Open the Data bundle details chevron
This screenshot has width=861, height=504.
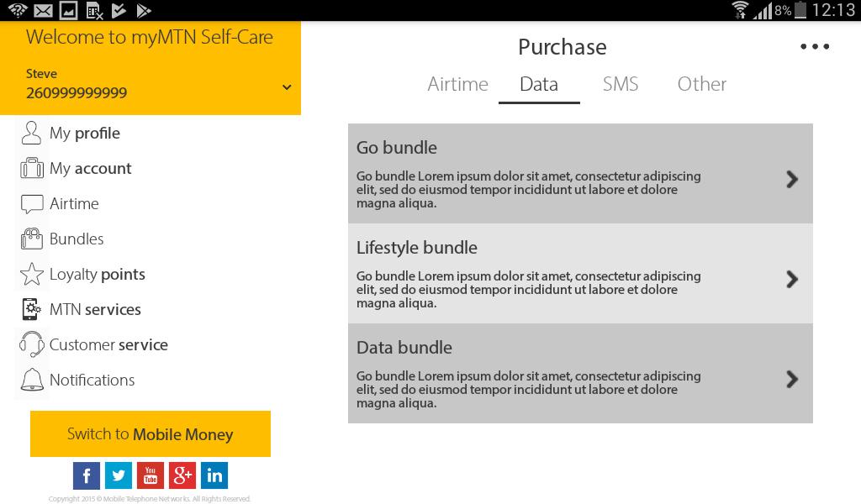[791, 379]
